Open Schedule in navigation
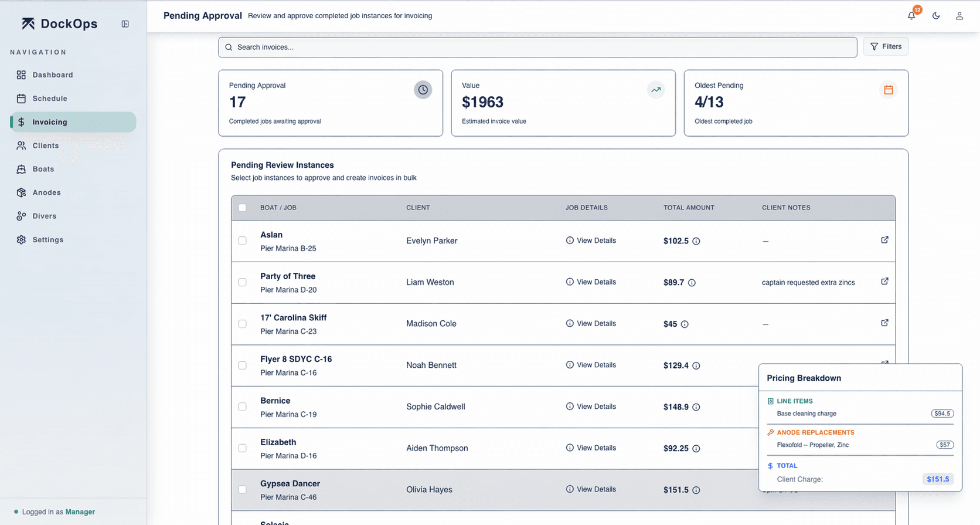This screenshot has height=525, width=980. (73, 99)
